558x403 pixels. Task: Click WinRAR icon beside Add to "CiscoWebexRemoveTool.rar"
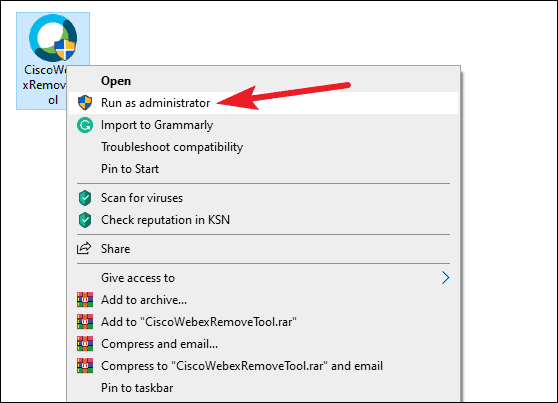pos(85,322)
